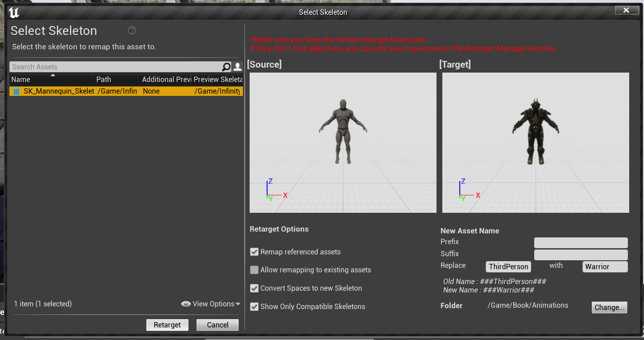Sort by the Name column header

tap(52, 79)
